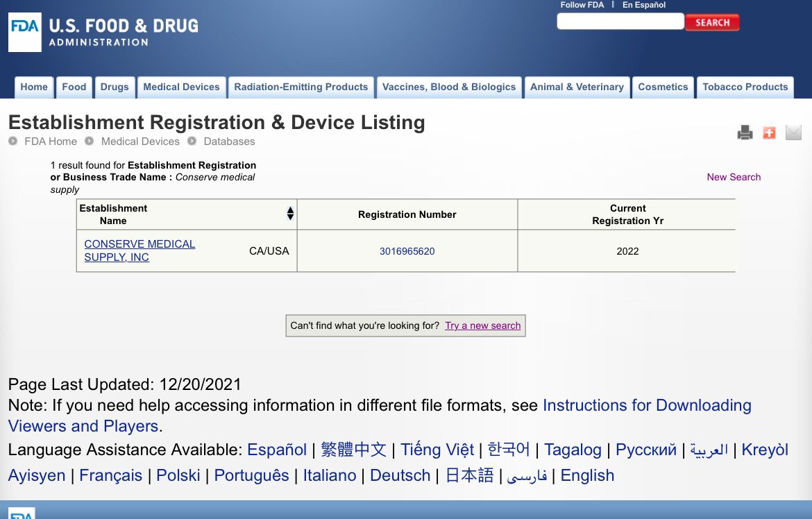Open Radiation-Emitting Products tab
Screen dimensions: 812x519
tap(301, 87)
